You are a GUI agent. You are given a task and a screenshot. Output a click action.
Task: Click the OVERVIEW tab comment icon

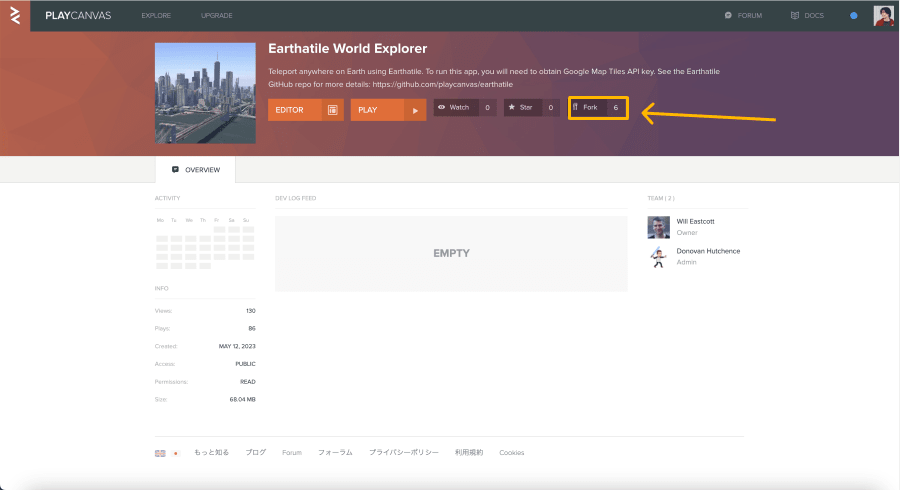[175, 169]
